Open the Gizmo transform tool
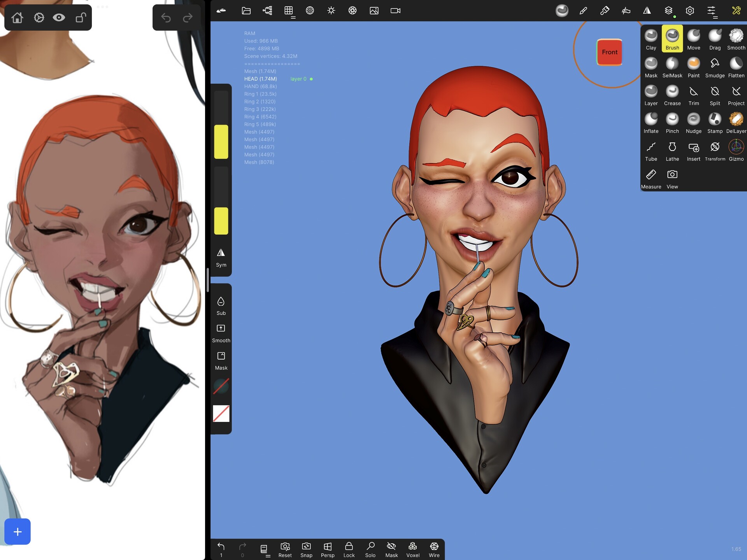 736,149
